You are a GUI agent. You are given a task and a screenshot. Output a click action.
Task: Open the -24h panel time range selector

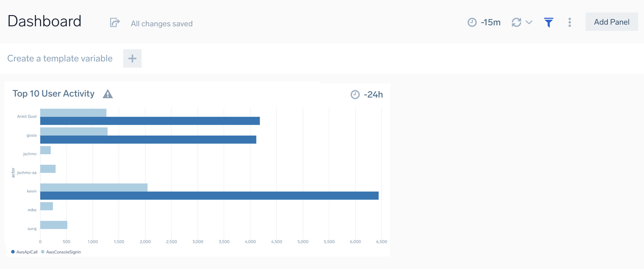pos(373,95)
